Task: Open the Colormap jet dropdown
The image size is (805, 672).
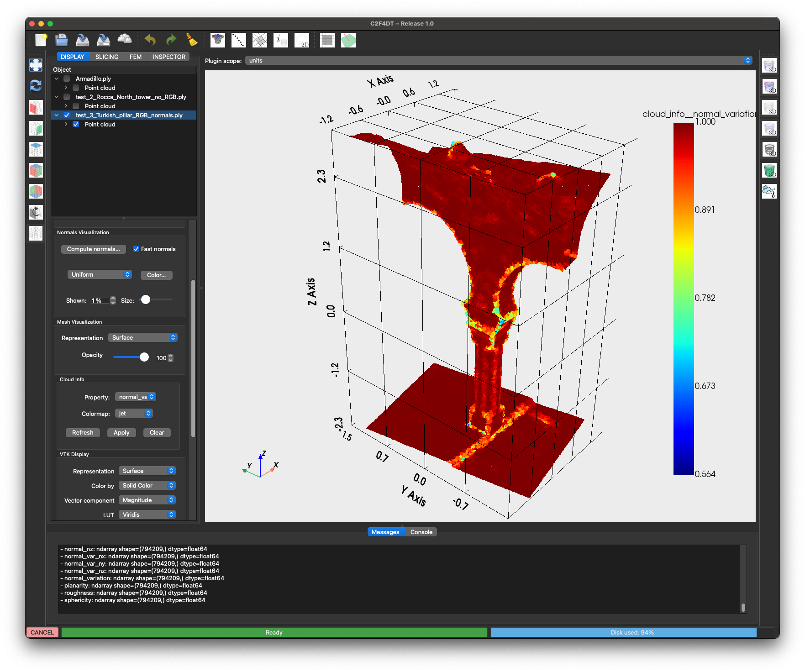Action: coord(134,413)
